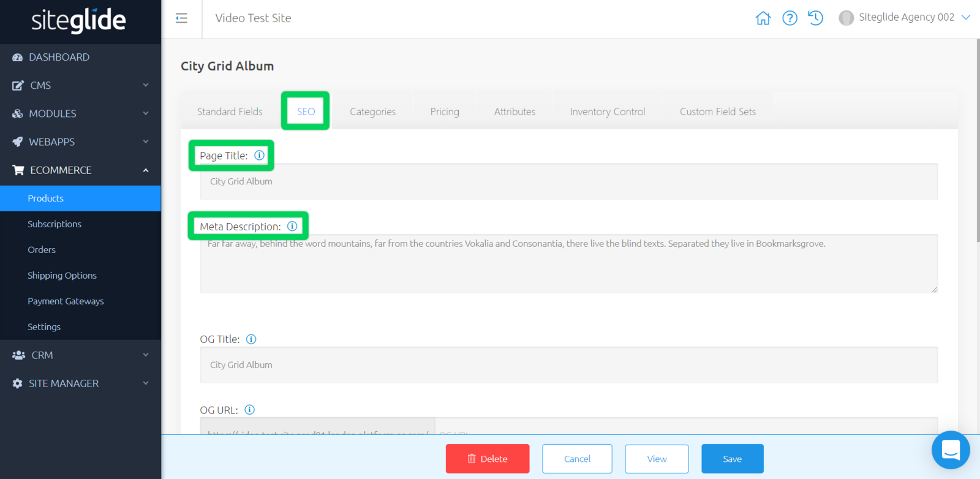The width and height of the screenshot is (980, 479).
Task: Click info icon beside OG URL
Action: point(249,410)
